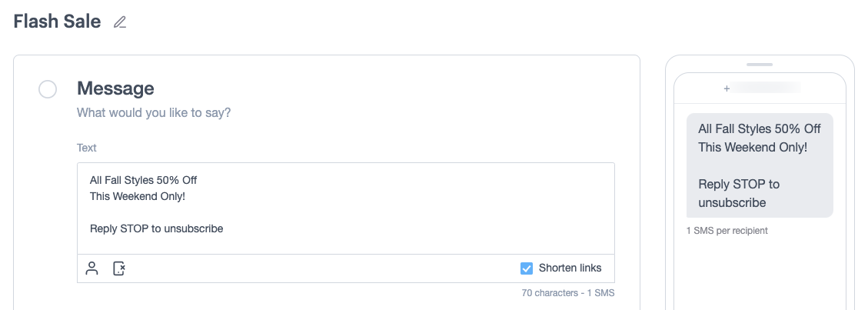This screenshot has width=868, height=310.
Task: Toggle the Shorten links checkbox
Action: [527, 268]
